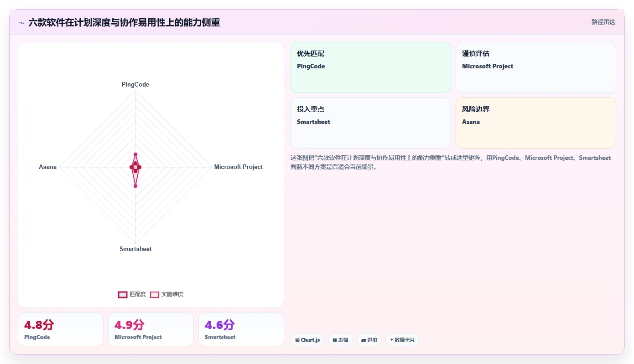Click the Microsoft Project radar axis label
Image resolution: width=634 pixels, height=364 pixels.
(x=239, y=167)
